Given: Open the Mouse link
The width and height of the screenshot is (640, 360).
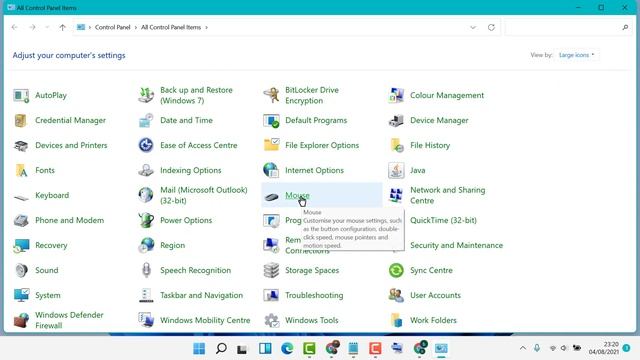Looking at the screenshot, I should coord(297,195).
